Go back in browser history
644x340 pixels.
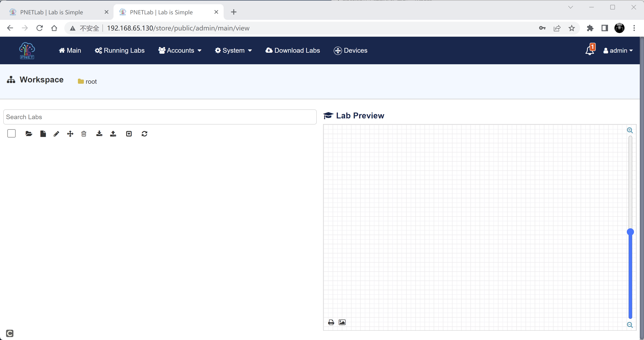(10, 28)
